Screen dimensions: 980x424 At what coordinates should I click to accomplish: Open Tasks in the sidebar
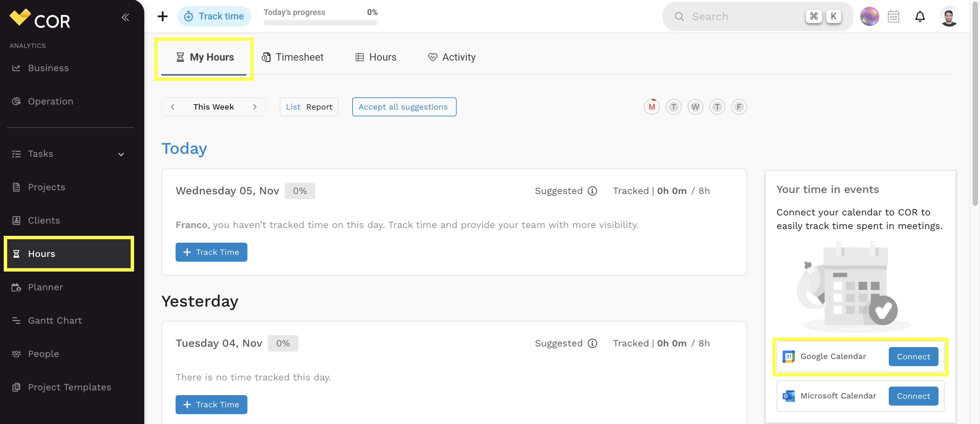pyautogui.click(x=40, y=154)
